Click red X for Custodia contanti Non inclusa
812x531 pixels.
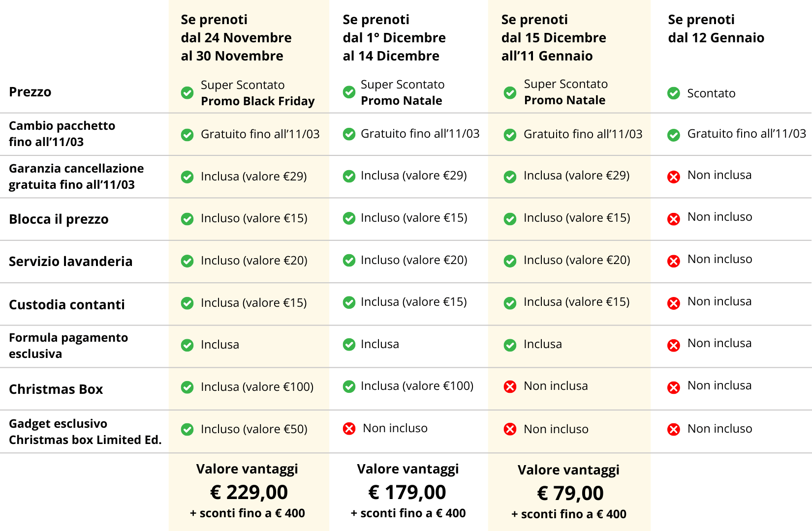(673, 303)
